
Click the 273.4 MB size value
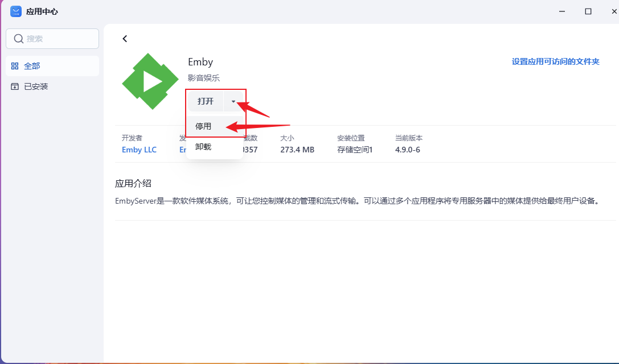click(297, 150)
